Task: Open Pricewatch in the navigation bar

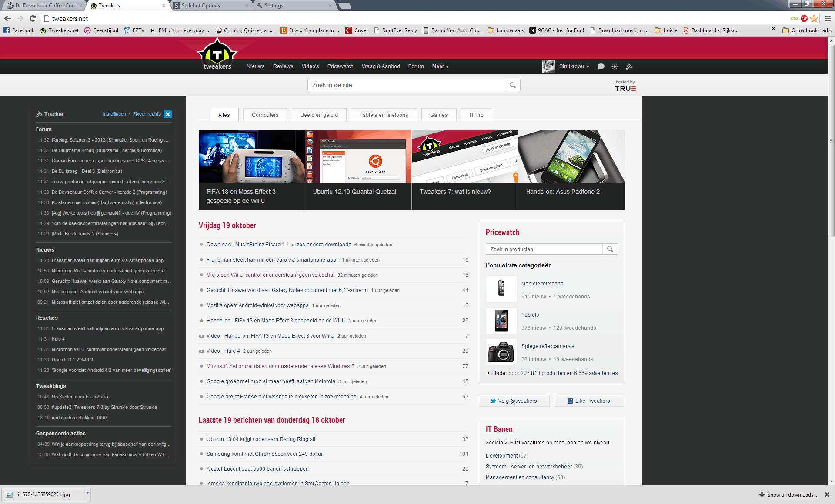Action: (x=340, y=66)
